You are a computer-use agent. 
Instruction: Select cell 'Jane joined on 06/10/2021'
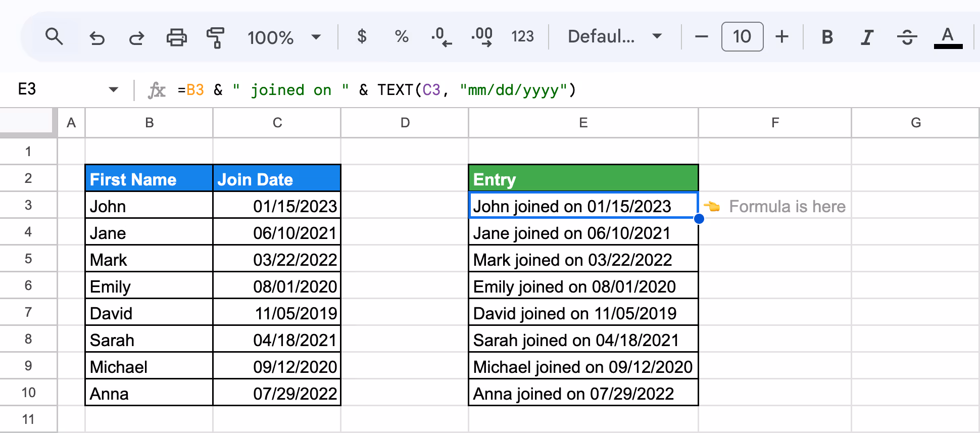coord(583,232)
